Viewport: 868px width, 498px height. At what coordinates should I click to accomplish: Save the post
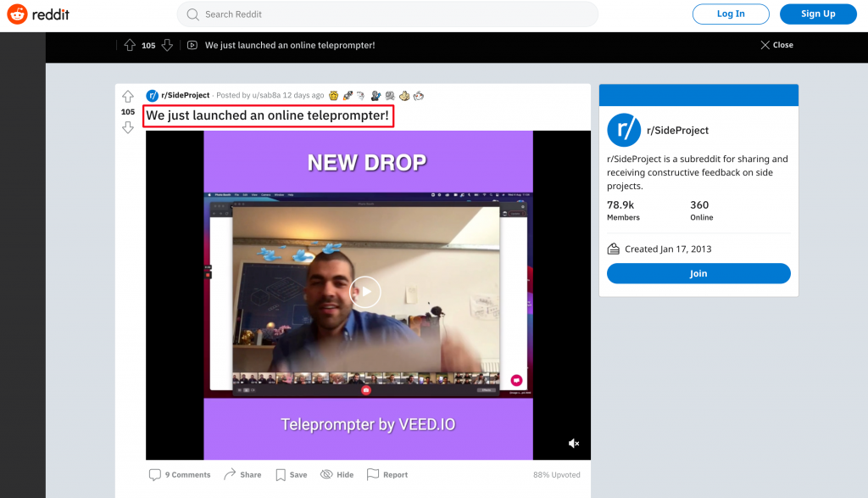tap(292, 475)
